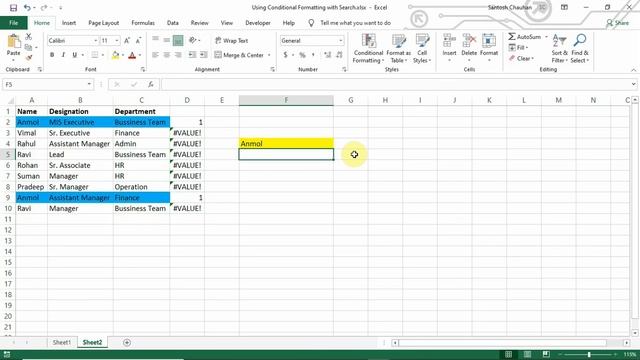Toggle Merge & Center
640x360 pixels.
tap(240, 55)
